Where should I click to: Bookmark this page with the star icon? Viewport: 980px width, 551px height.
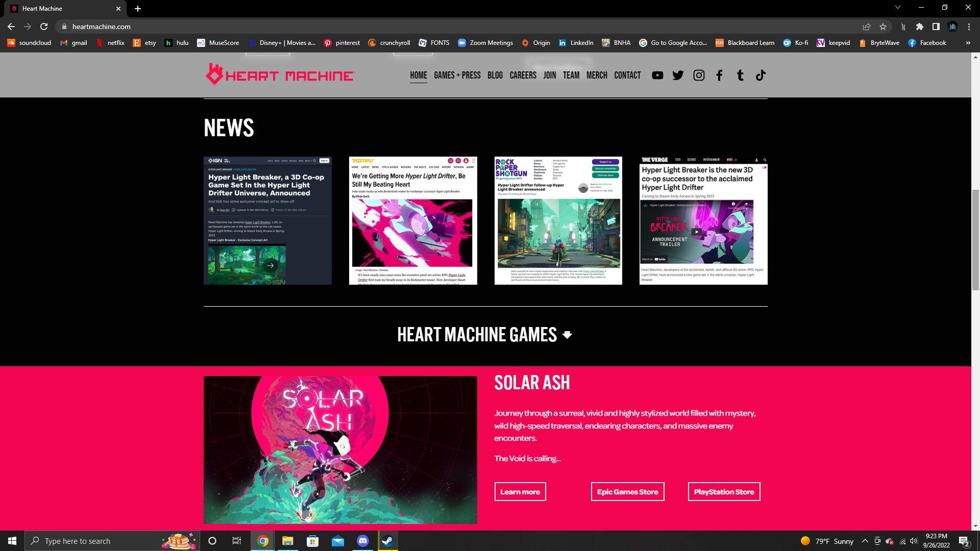click(883, 27)
